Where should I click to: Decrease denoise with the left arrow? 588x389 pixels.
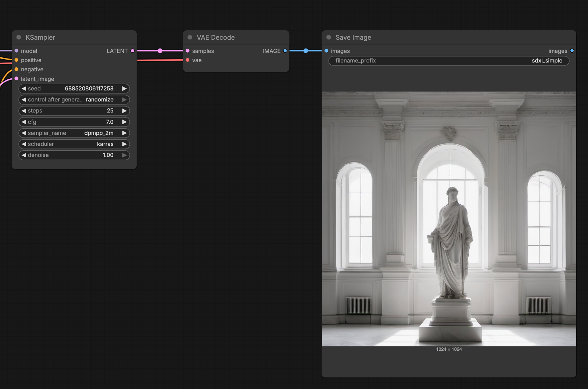pos(24,155)
